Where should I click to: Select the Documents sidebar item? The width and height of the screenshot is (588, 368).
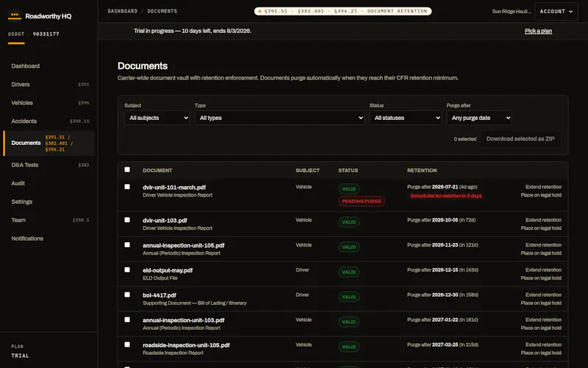(x=49, y=143)
